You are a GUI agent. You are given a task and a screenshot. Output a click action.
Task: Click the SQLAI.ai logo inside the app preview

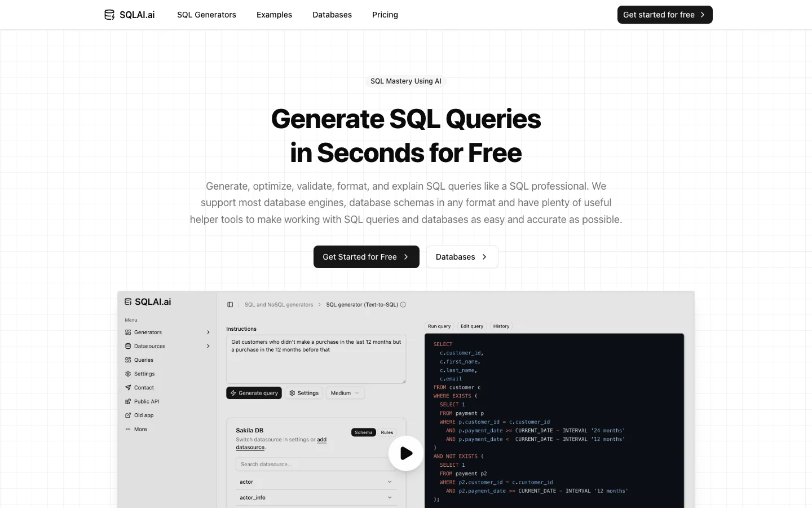(x=148, y=302)
